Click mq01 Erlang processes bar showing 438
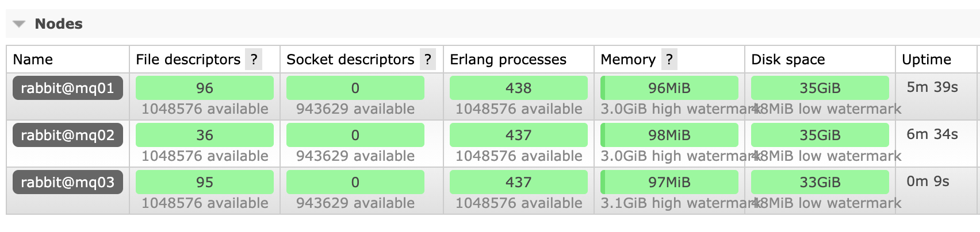980x232 pixels. (519, 88)
